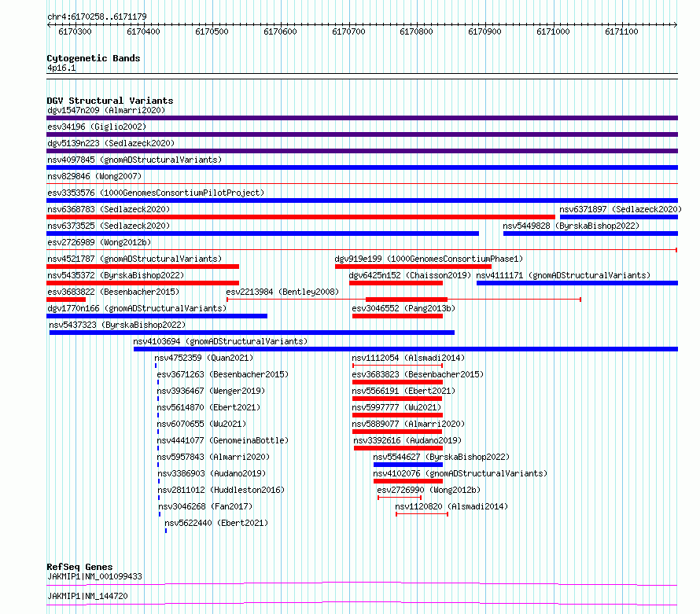The width and height of the screenshot is (700, 614).
Task: Open esv3353576 1000GenomesConsortiumPilotProject variant
Action: pos(156,193)
